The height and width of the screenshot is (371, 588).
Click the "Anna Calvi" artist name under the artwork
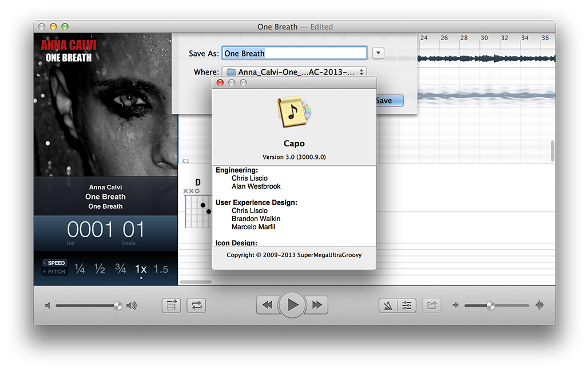[105, 187]
